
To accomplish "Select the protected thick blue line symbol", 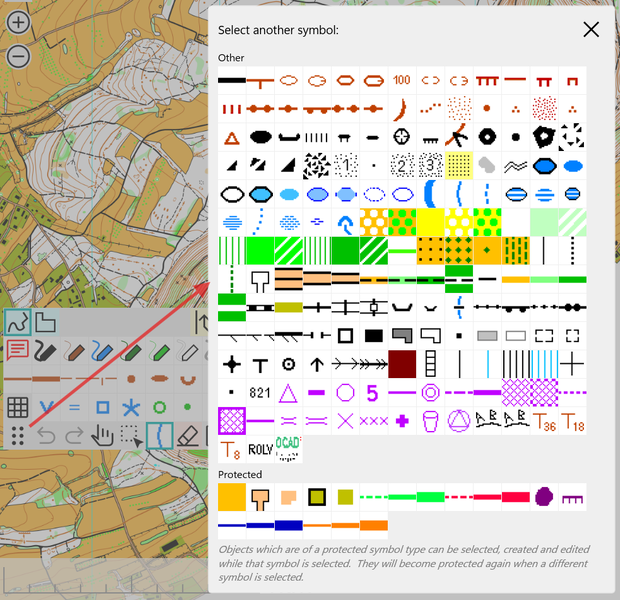I will point(289,526).
